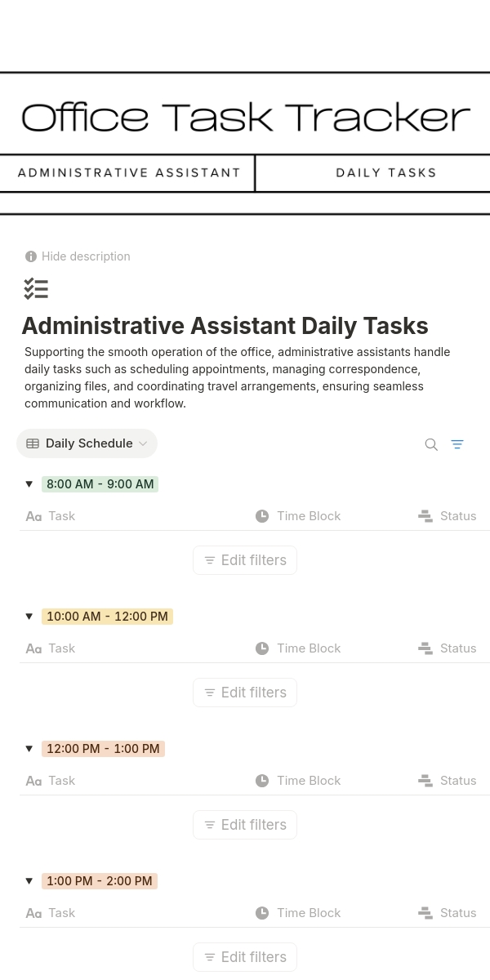
Task: Click the green 8:00 AM - 9:00 AM tag
Action: (x=100, y=484)
